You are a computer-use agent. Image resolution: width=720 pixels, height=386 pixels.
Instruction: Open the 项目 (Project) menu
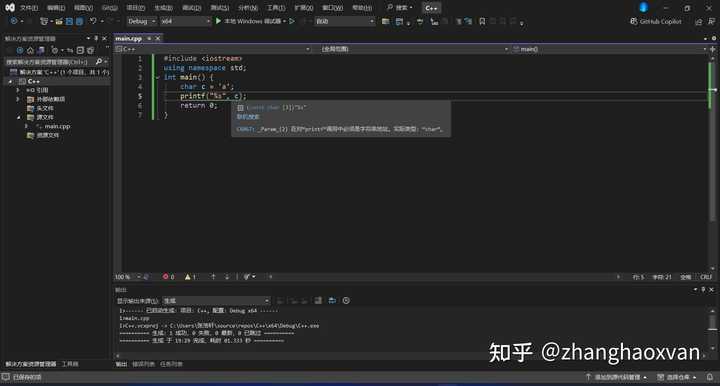[x=135, y=8]
